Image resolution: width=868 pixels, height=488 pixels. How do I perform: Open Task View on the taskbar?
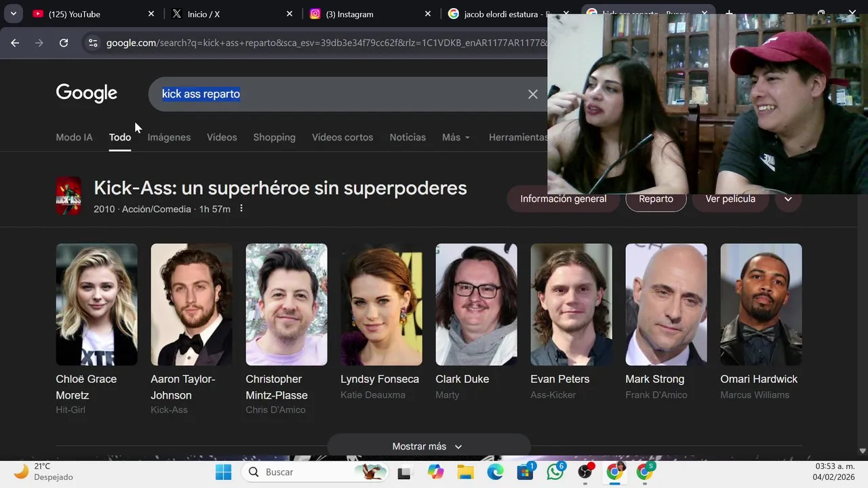point(404,472)
